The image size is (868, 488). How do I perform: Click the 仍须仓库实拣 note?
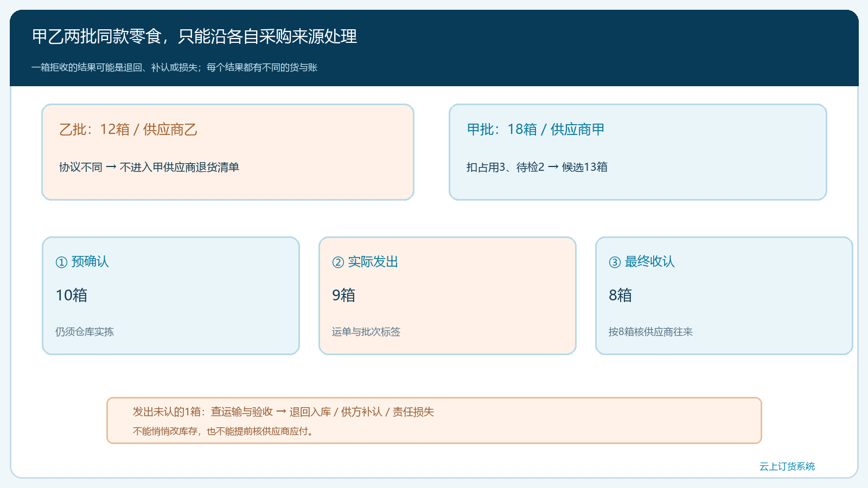(85, 332)
